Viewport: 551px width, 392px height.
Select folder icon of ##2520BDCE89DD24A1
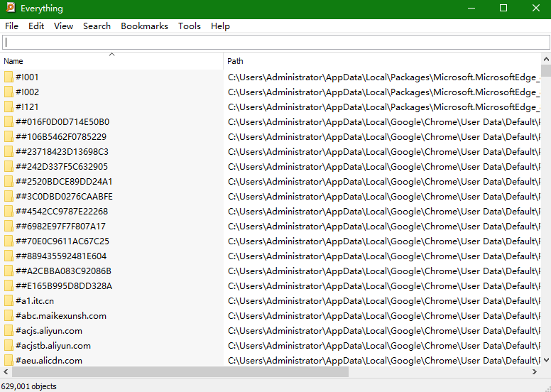pyautogui.click(x=9, y=181)
